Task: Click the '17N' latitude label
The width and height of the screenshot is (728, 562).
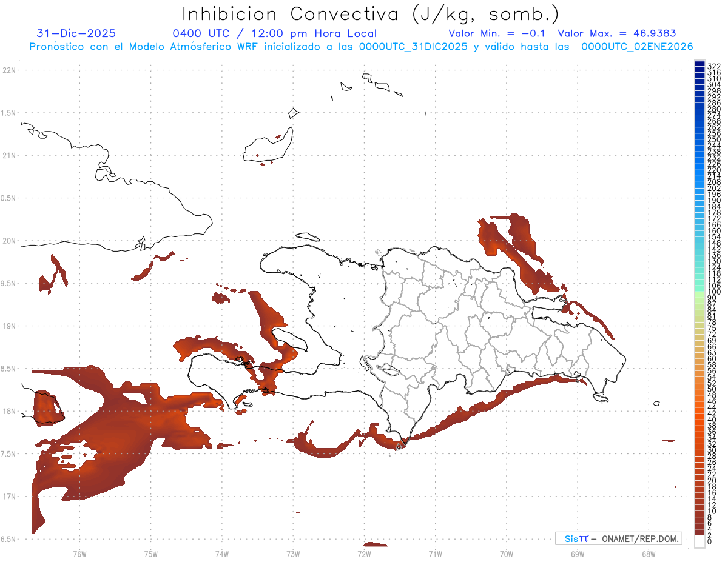Action: 8,497
